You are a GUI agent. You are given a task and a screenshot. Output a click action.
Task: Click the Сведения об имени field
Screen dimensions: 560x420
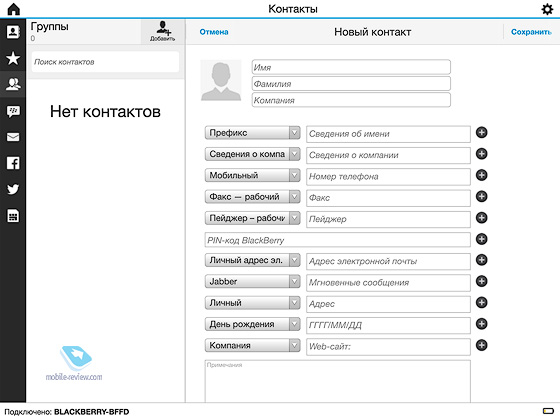pyautogui.click(x=388, y=134)
